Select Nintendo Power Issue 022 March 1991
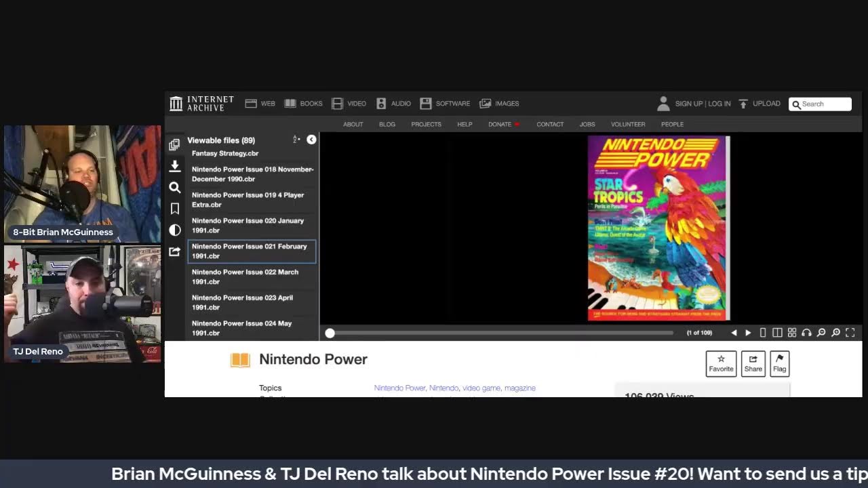This screenshot has width=868, height=488. [252, 277]
